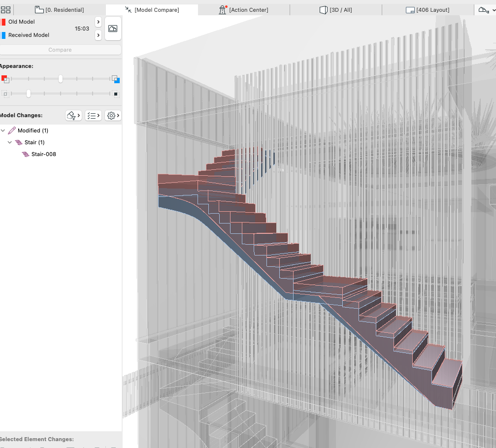Image resolution: width=496 pixels, height=448 pixels.
Task: Switch to the 0. Residential tab
Action: click(x=60, y=10)
